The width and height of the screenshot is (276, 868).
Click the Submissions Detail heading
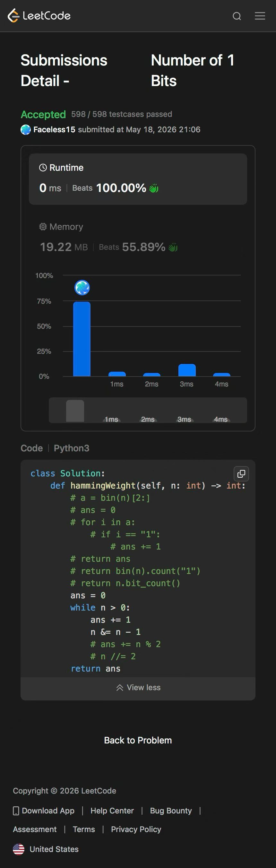(64, 70)
